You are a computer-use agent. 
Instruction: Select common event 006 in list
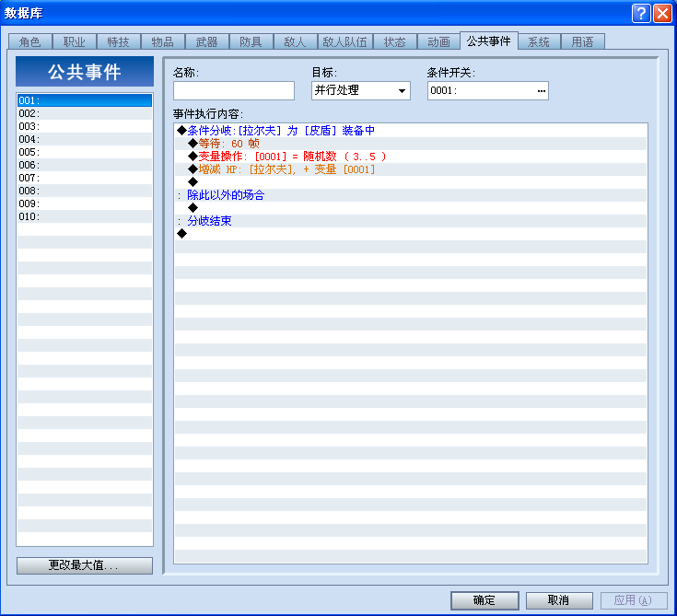click(x=85, y=165)
